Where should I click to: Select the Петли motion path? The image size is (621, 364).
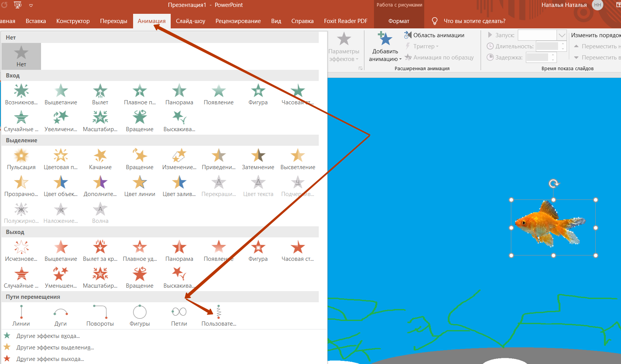pyautogui.click(x=179, y=316)
